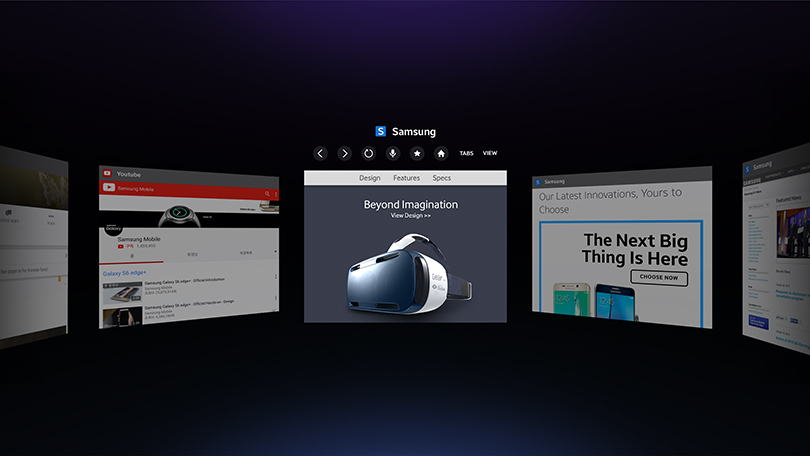This screenshot has width=810, height=456.
Task: Click the back navigation arrow
Action: (x=320, y=153)
